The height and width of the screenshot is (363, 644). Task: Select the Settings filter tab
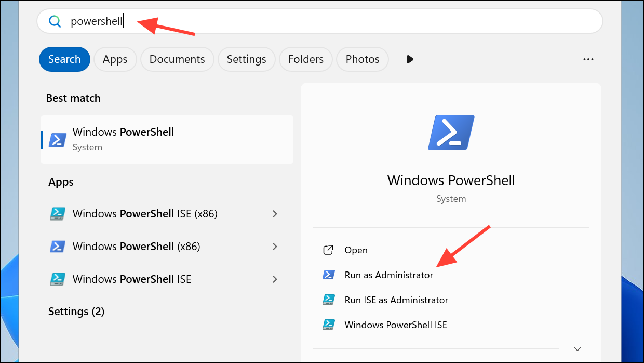tap(246, 59)
